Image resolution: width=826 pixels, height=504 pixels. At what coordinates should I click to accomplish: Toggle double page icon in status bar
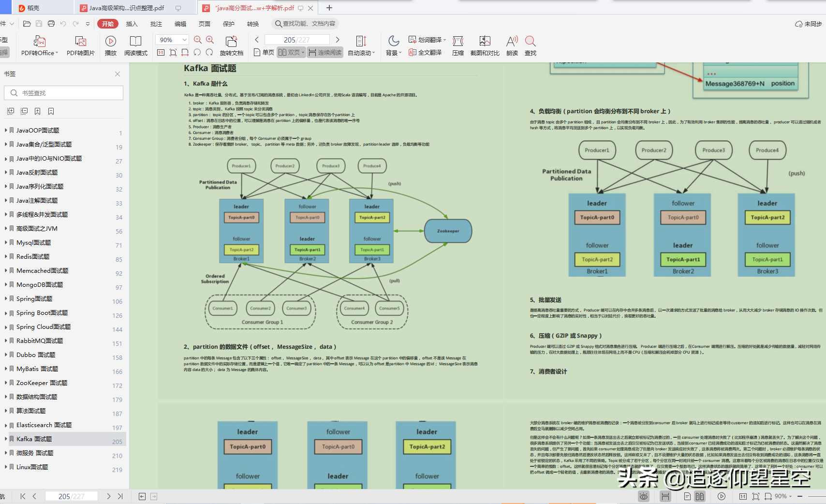click(x=700, y=496)
